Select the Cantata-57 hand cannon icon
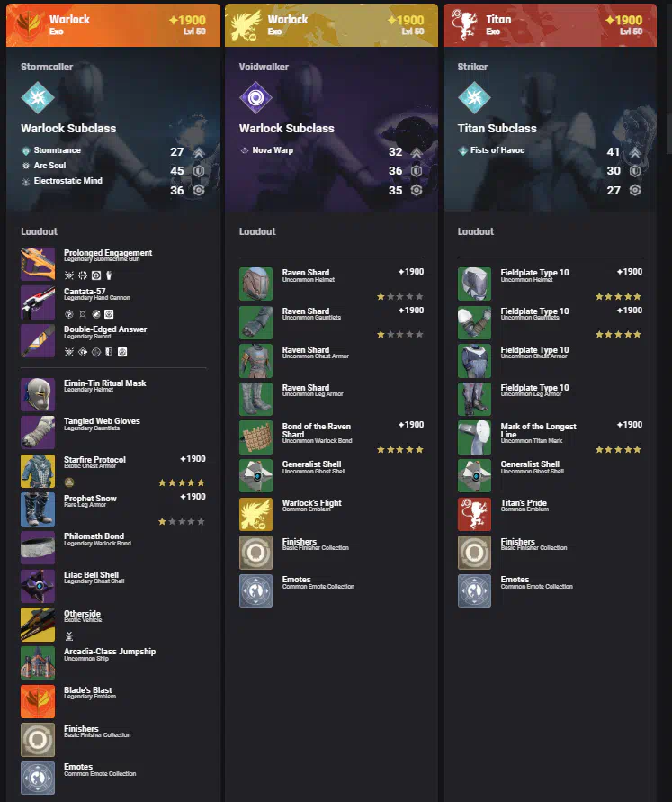The image size is (672, 802). (x=38, y=302)
